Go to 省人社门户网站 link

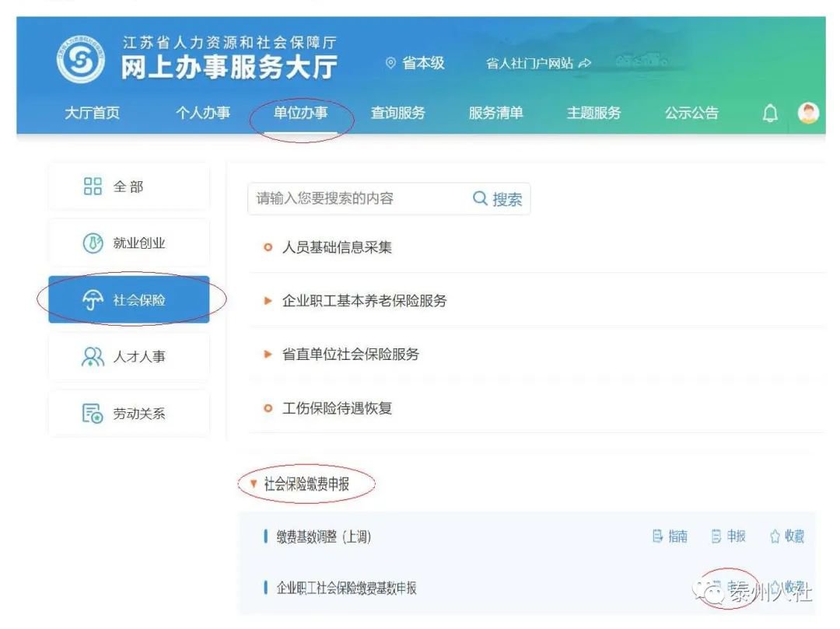tap(537, 64)
